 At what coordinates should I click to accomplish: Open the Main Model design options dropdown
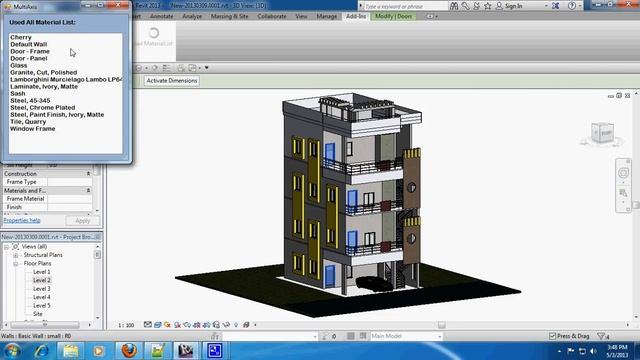(x=440, y=336)
